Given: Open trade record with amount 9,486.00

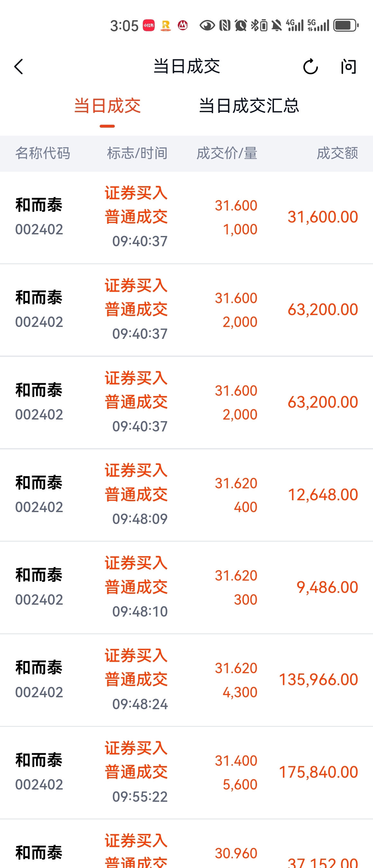Looking at the screenshot, I should (x=186, y=588).
